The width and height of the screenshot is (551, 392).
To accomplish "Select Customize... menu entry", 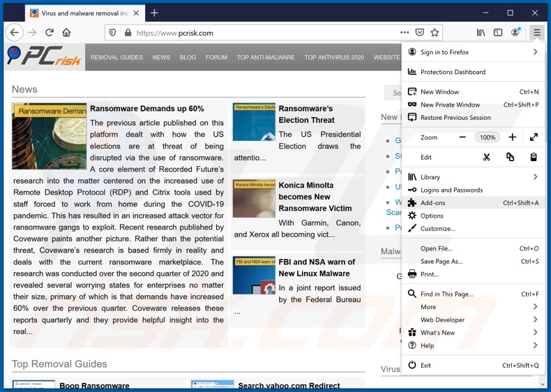I will (473, 229).
